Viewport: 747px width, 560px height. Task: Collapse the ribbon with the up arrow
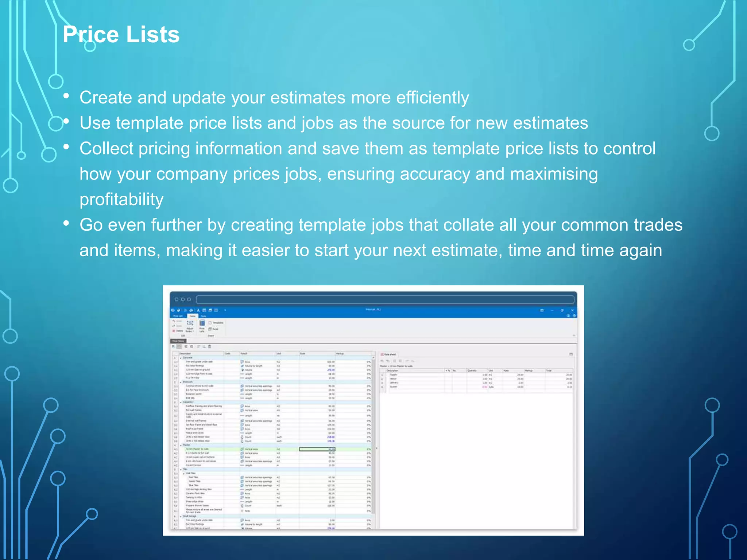point(574,335)
